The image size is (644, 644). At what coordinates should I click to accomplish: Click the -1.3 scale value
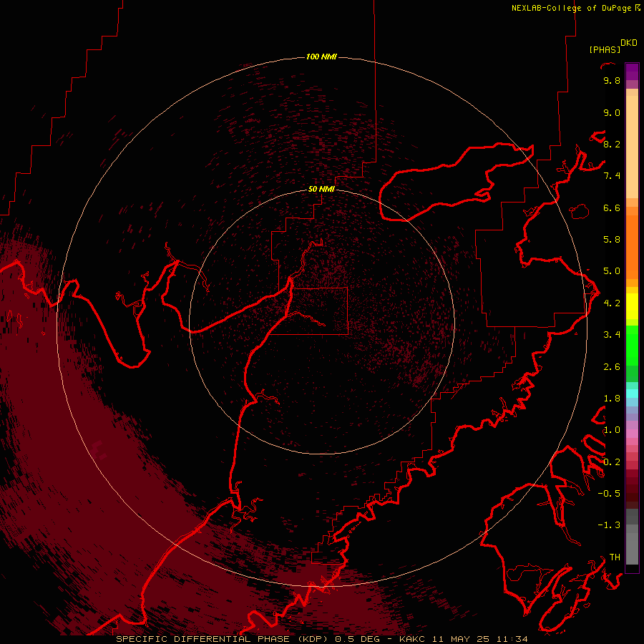tap(609, 525)
